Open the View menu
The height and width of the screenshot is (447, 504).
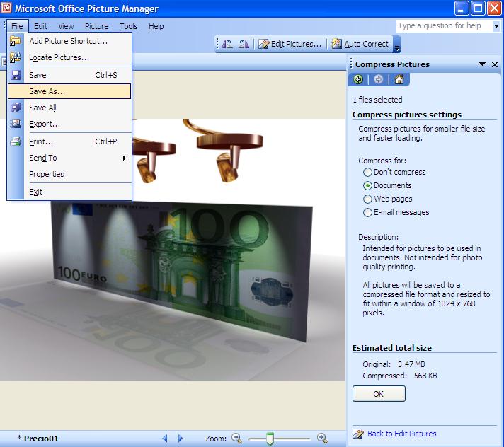tap(66, 26)
